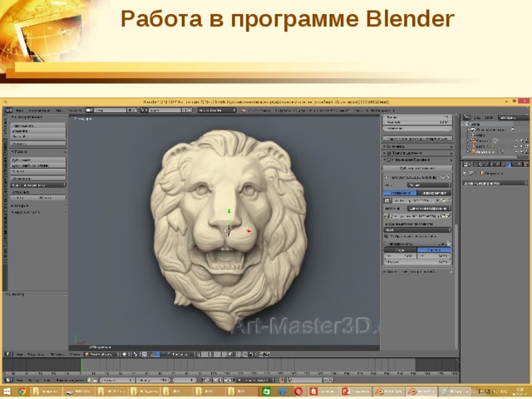Open the View menu in 3D viewport header

click(x=19, y=354)
